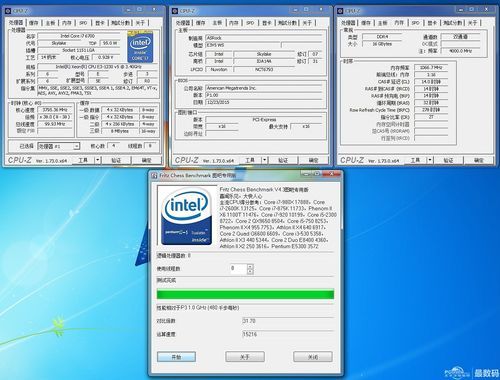This screenshot has height=380, width=500.
Task: Click the 'Intel Core i7 6700' name field
Action: pyautogui.click(x=78, y=36)
